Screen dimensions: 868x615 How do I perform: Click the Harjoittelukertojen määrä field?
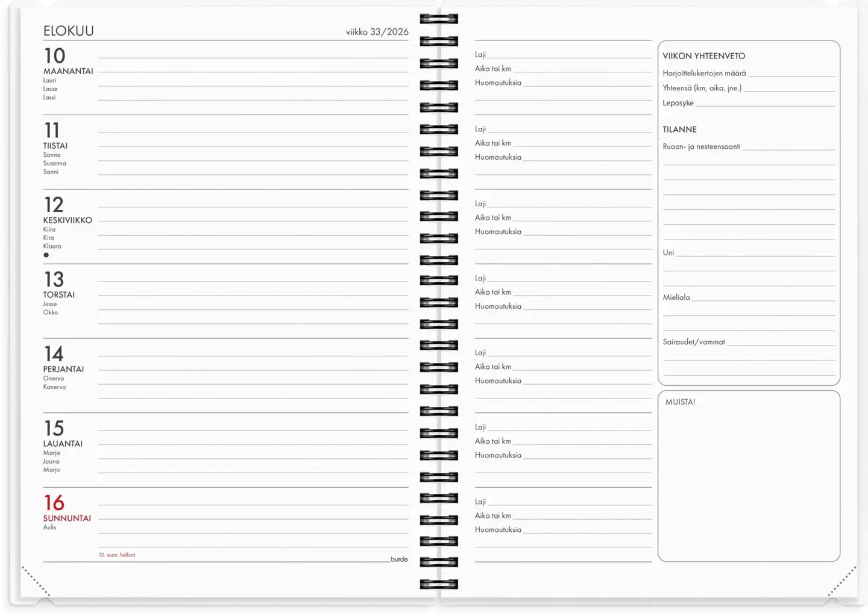tap(790, 74)
